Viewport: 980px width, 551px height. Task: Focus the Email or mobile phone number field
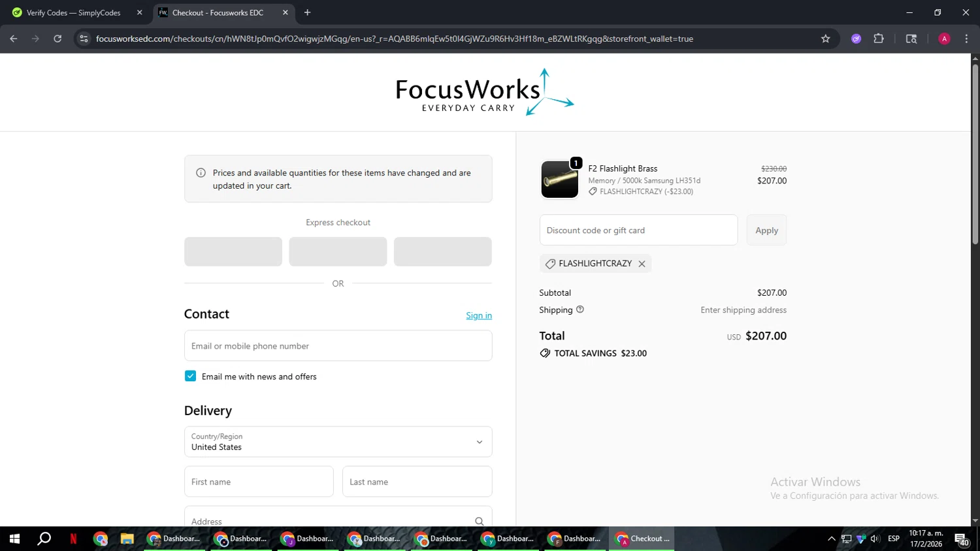338,345
